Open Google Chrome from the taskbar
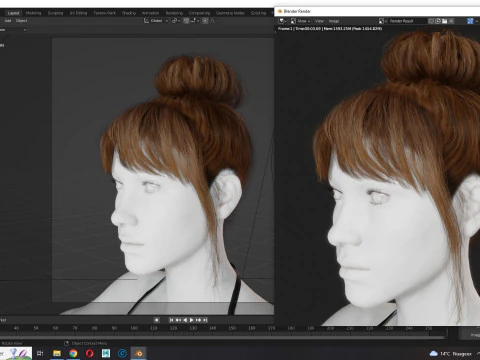The height and width of the screenshot is (360, 480). coord(73,353)
